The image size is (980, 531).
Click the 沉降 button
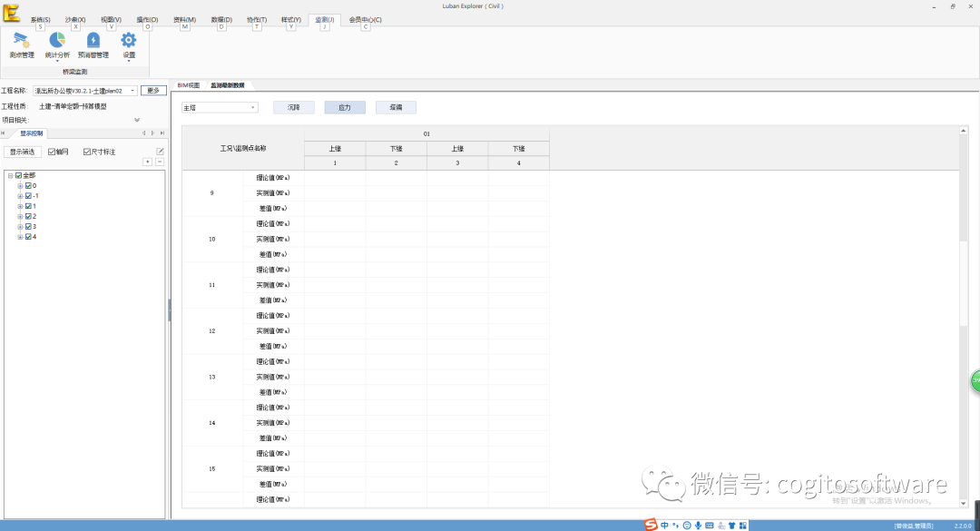pos(294,108)
